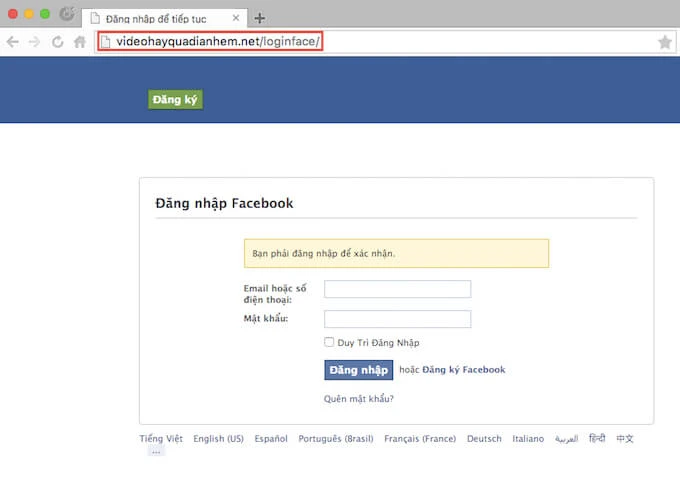Focus the Email hoặc số điện thoại field
Image resolution: width=680 pixels, height=480 pixels.
(x=397, y=289)
